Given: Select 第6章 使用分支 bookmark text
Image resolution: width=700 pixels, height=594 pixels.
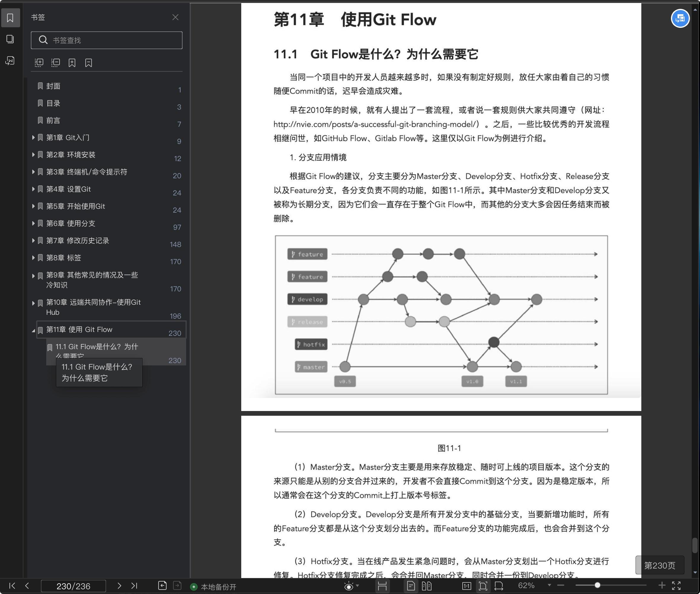Looking at the screenshot, I should coord(71,223).
